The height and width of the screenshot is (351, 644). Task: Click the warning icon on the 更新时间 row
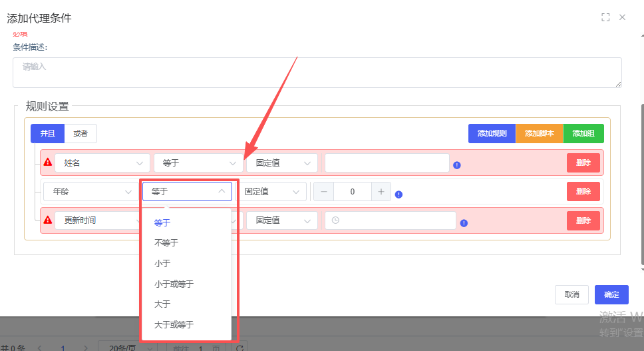(47, 219)
